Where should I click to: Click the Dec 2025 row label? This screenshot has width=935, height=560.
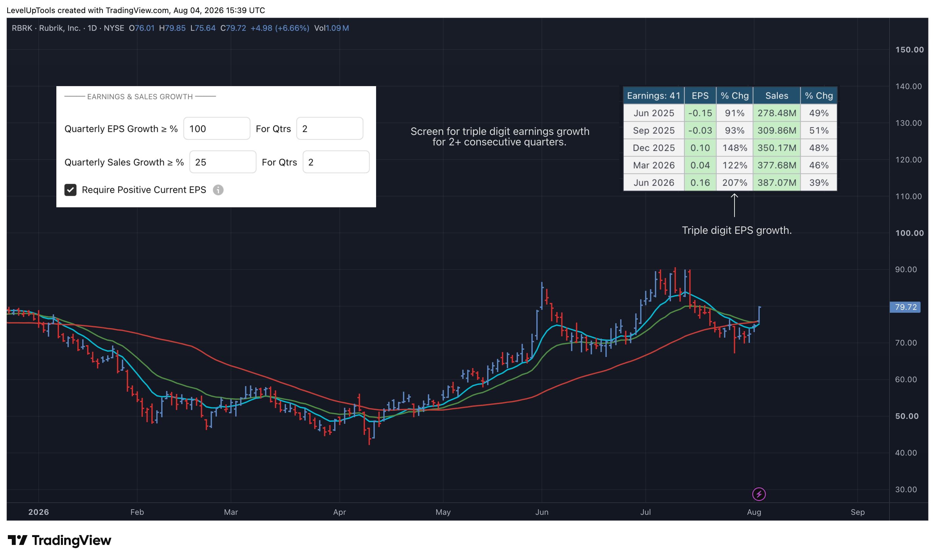pos(653,148)
